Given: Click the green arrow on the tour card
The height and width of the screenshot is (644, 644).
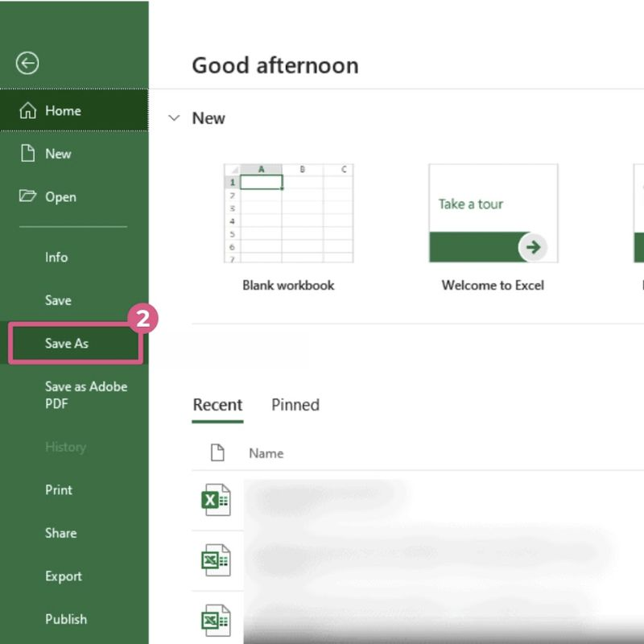Looking at the screenshot, I should point(533,247).
